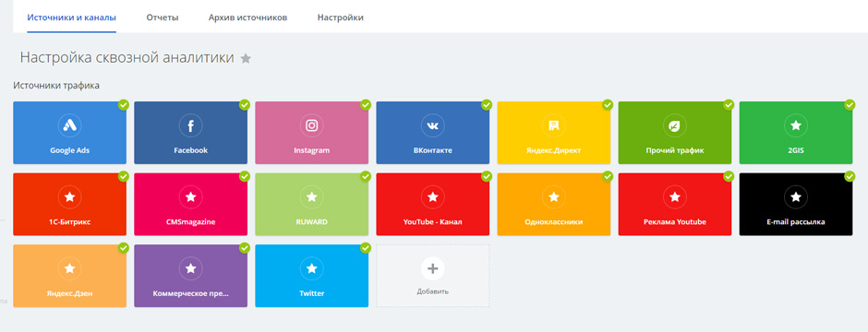
Task: Favorite the page with the star beside the title
Action: (246, 58)
